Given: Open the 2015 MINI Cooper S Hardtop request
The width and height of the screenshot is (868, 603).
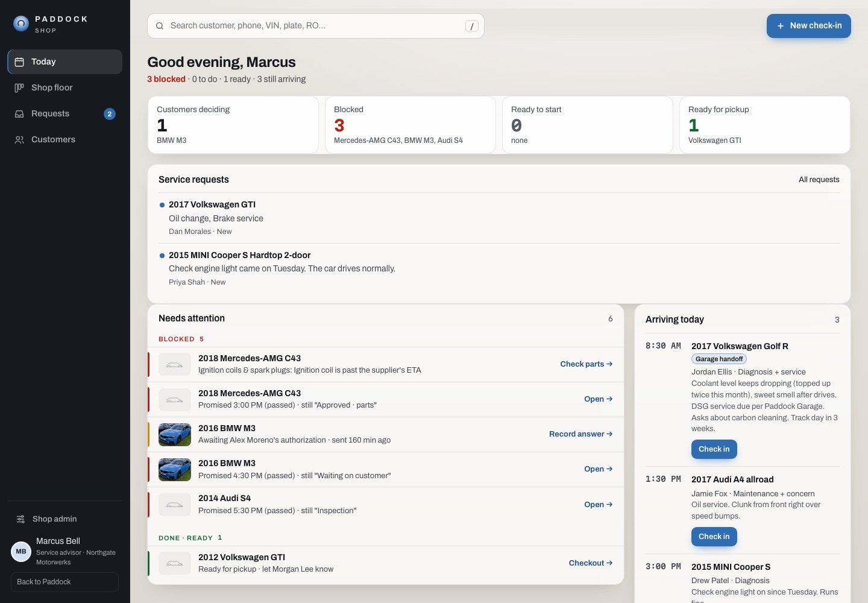Looking at the screenshot, I should (x=499, y=268).
